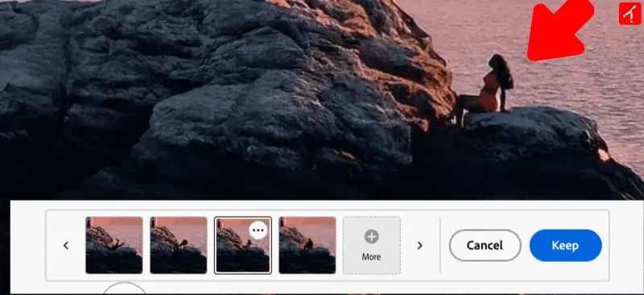Select fourth variation with dark seated figure

[308, 245]
